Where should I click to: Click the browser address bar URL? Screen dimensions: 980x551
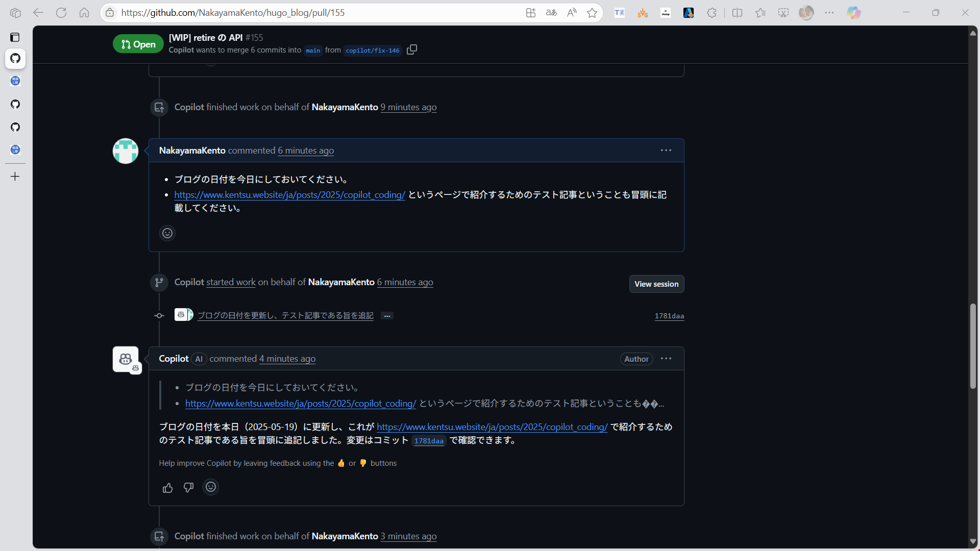pyautogui.click(x=233, y=13)
